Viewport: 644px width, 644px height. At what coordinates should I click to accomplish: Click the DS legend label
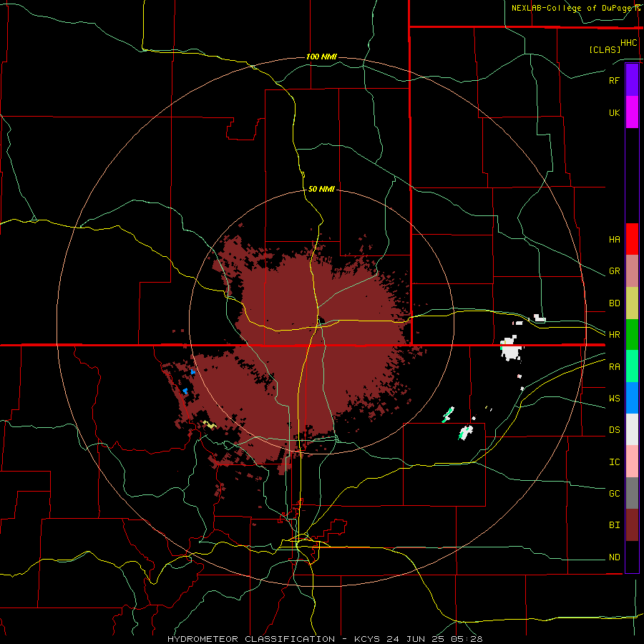(x=614, y=430)
